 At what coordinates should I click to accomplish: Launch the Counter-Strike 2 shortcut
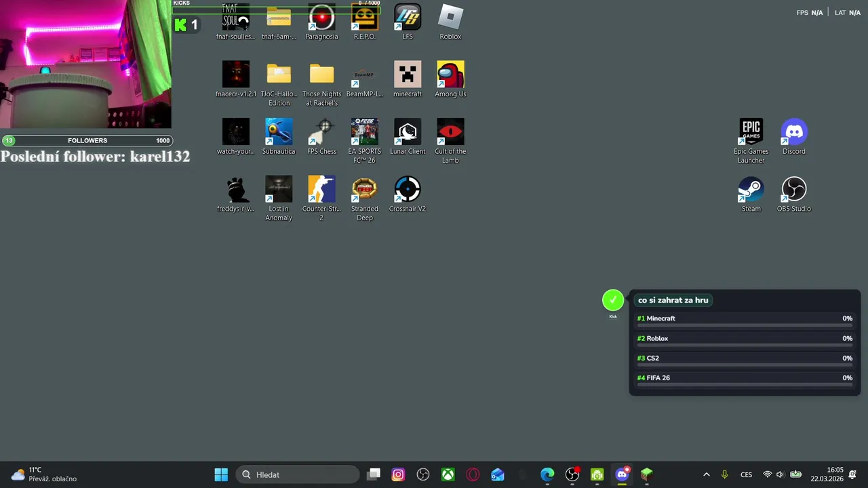(x=321, y=199)
